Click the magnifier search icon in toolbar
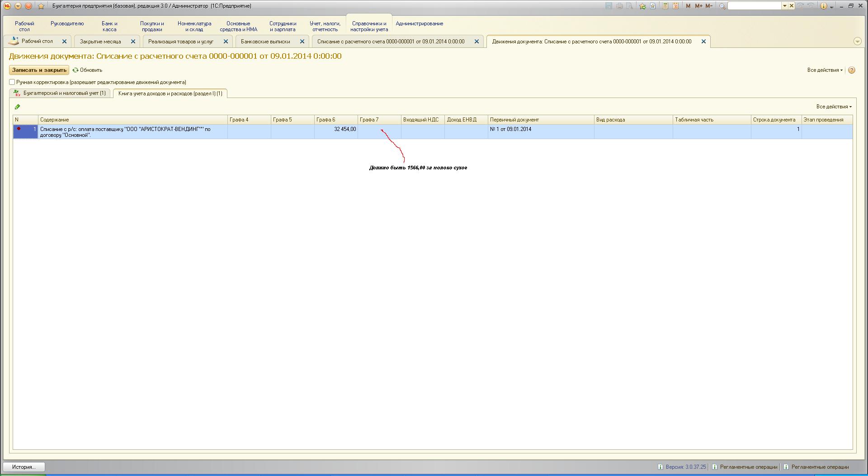This screenshot has width=868, height=476. tap(722, 6)
